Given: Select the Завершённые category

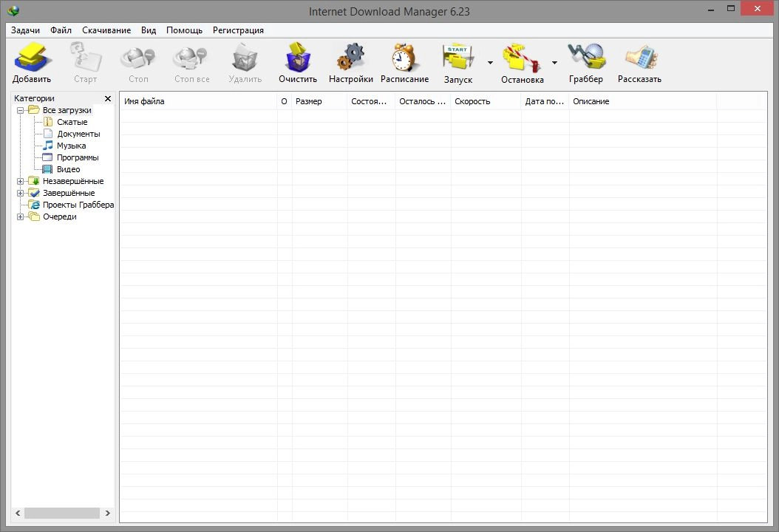Looking at the screenshot, I should (69, 194).
